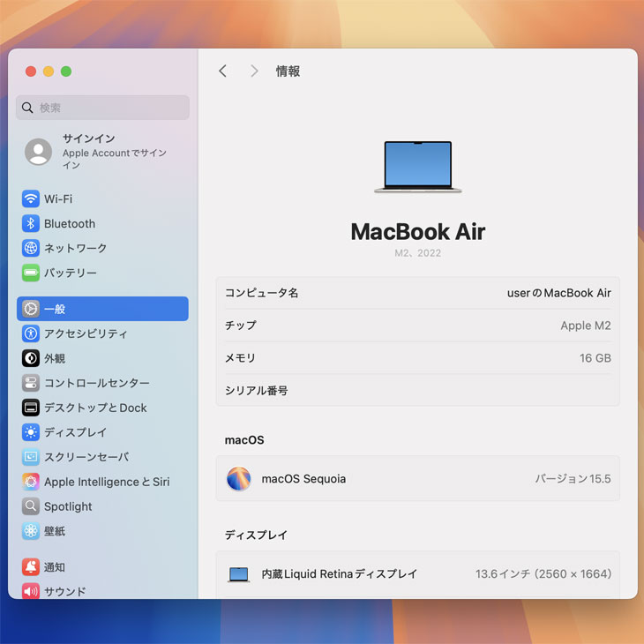Open the ディスプレイ sun icon in sidebar
Screen dimensions: 644x644
(x=31, y=432)
